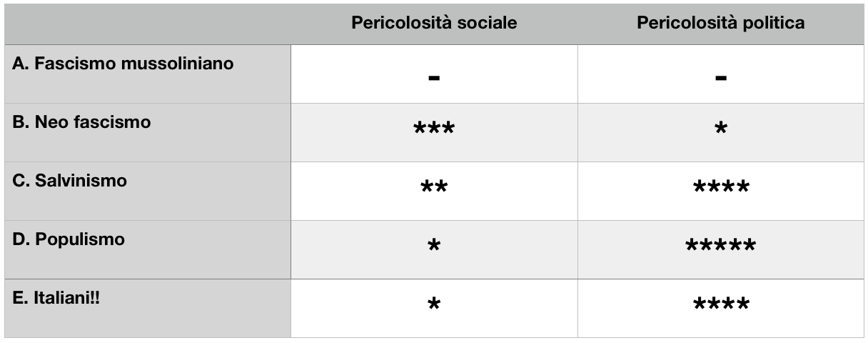The image size is (868, 343).
Task: Click the 'B. Neo fascismo' row label
Action: [81, 122]
